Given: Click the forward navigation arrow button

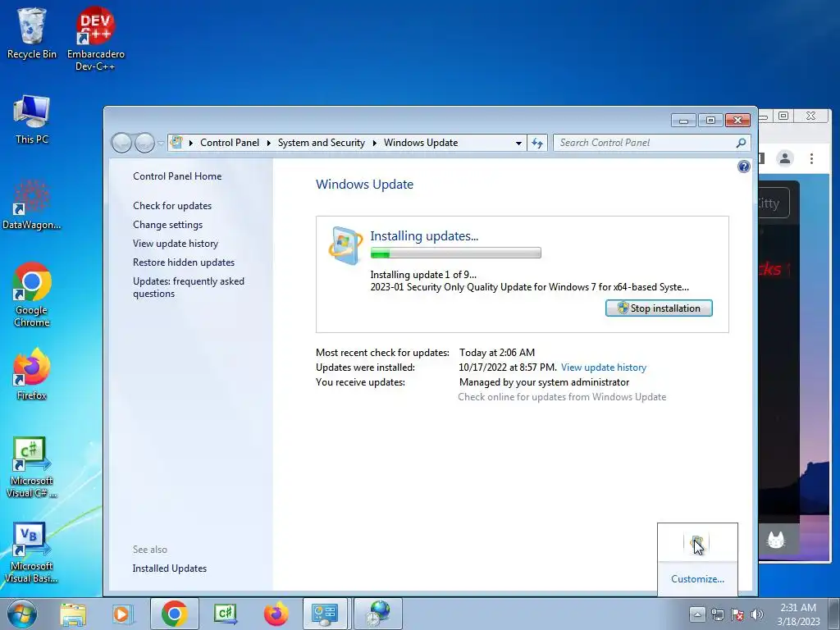Looking at the screenshot, I should tap(144, 143).
